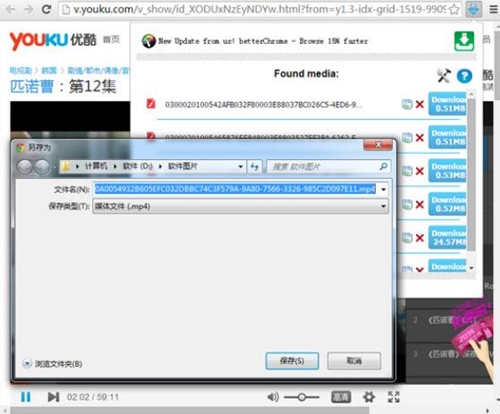Click the video downloader extension icon
500x414 pixels.
pos(473,9)
